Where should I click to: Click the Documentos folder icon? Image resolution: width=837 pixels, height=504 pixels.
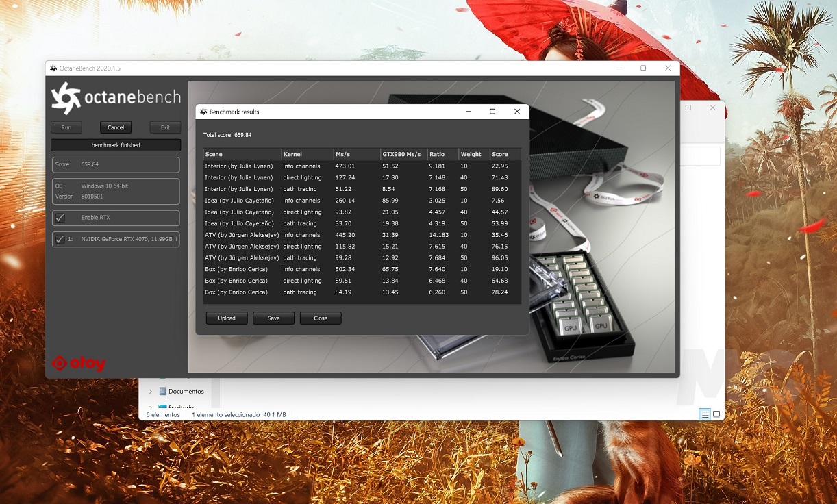162,391
